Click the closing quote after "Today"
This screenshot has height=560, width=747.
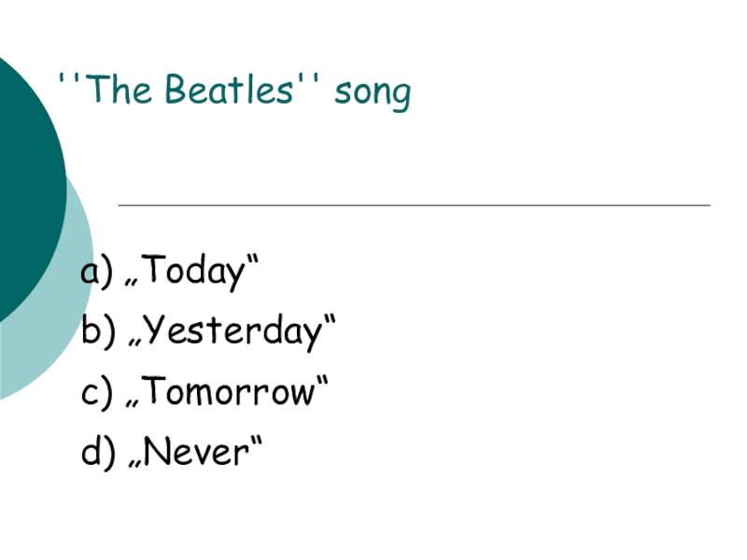(252, 260)
